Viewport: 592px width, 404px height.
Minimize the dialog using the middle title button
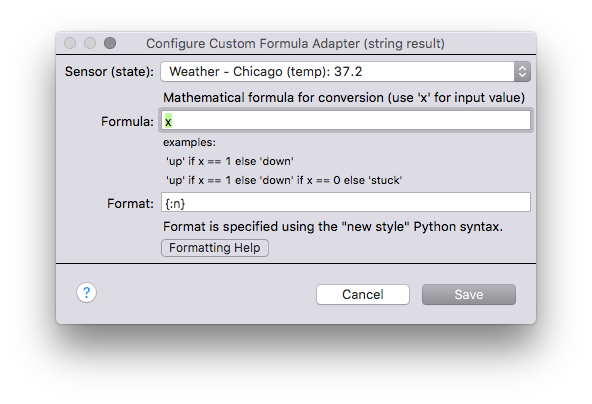click(x=90, y=43)
